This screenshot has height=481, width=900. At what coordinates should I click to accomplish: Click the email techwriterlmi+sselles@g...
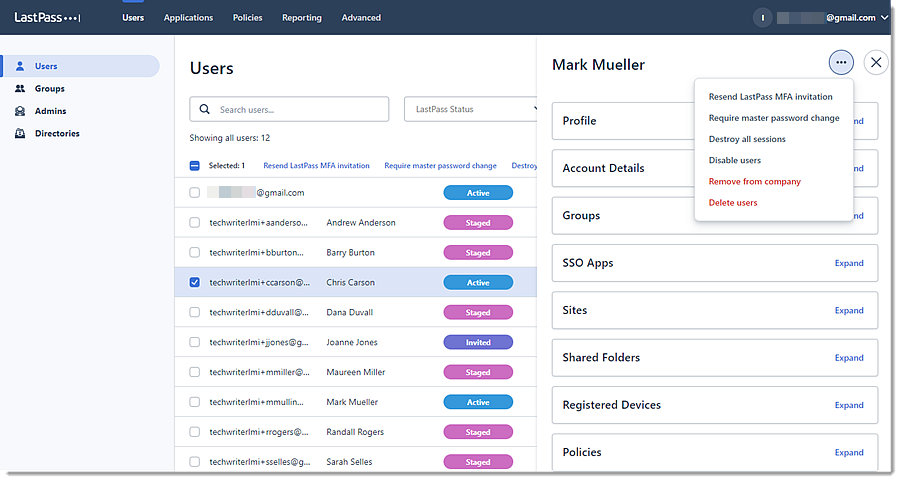259,461
